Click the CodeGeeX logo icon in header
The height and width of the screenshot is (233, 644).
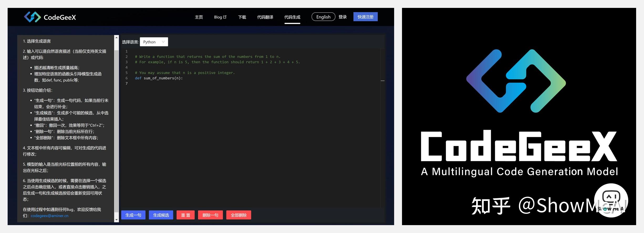coord(32,17)
